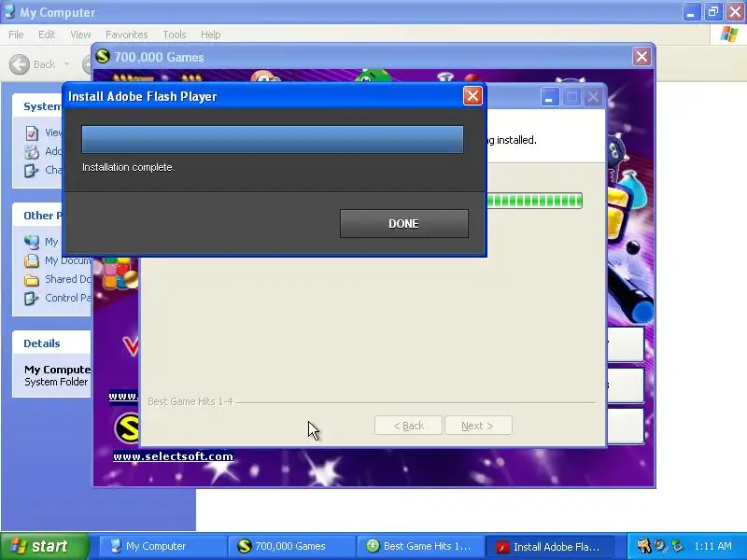Open My Documents in Other Places

pos(32,261)
